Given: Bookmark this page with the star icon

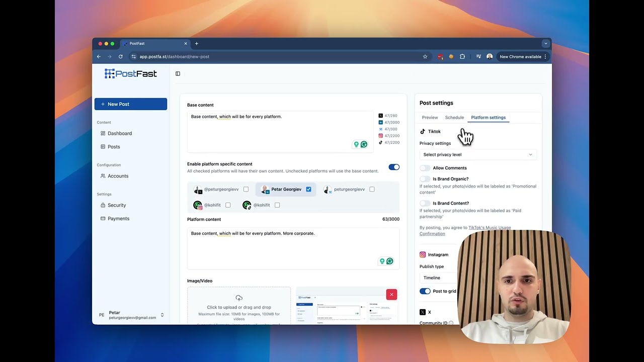Looking at the screenshot, I should point(425,57).
